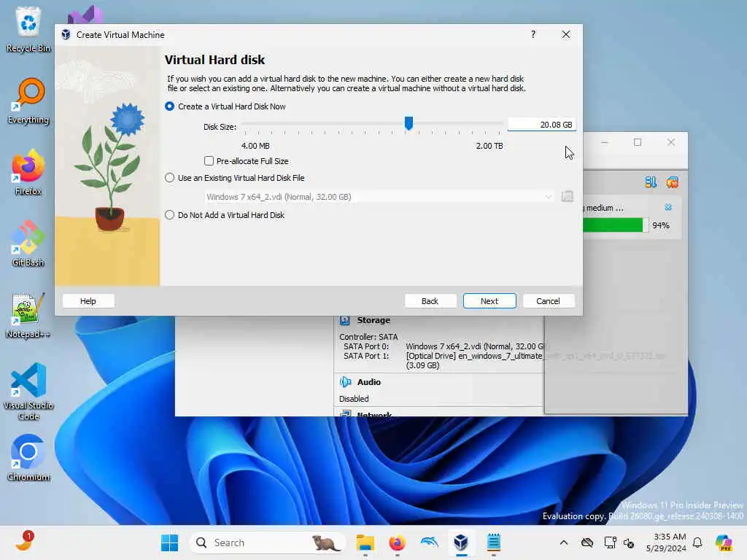Click the Audio Disabled status text
Image resolution: width=747 pixels, height=560 pixels.
(354, 399)
